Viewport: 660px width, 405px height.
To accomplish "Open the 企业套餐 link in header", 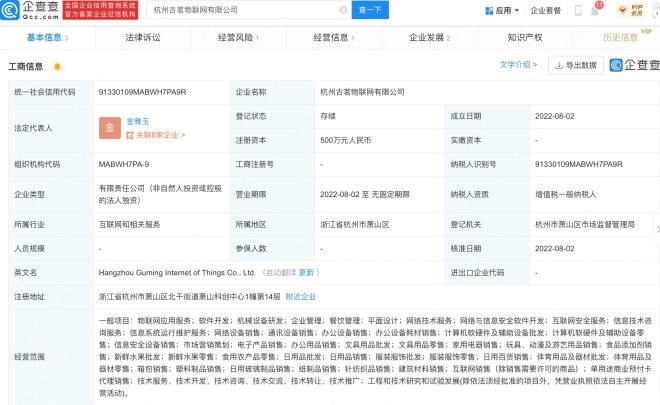I will [545, 10].
